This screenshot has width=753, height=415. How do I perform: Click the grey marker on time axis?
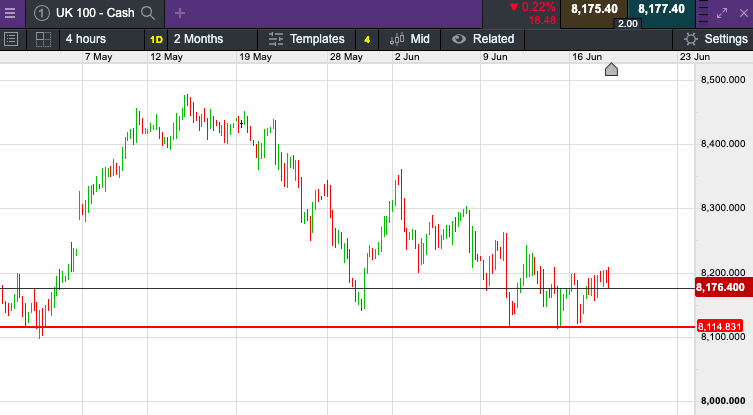(611, 70)
